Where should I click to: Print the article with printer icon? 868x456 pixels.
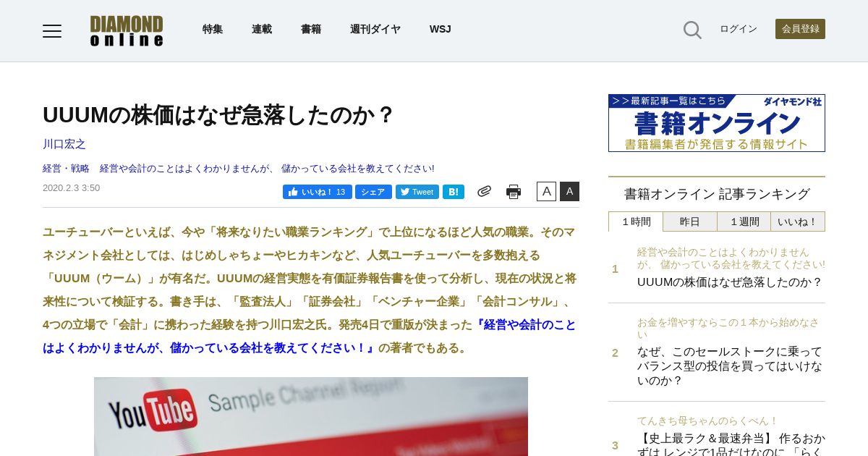coord(514,192)
